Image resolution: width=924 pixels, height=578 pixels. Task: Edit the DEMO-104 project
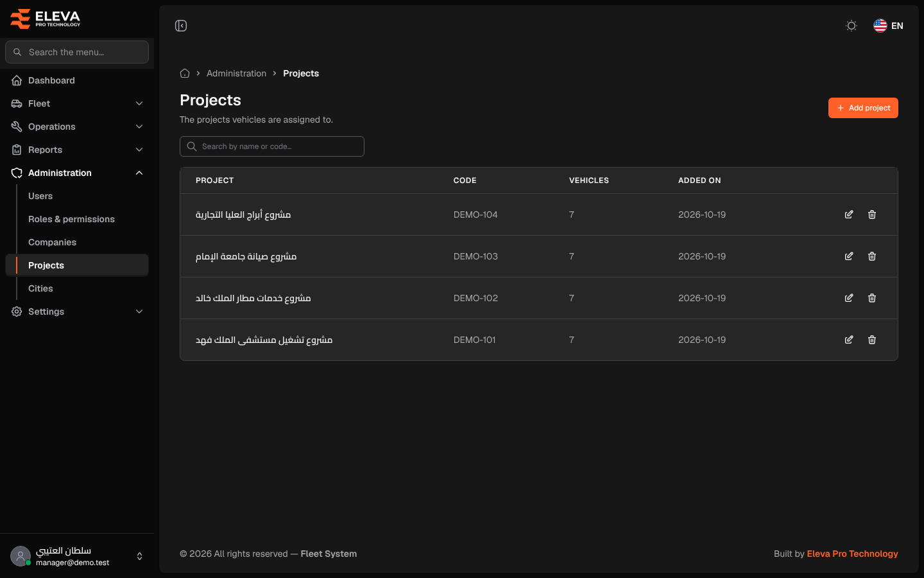[849, 215]
